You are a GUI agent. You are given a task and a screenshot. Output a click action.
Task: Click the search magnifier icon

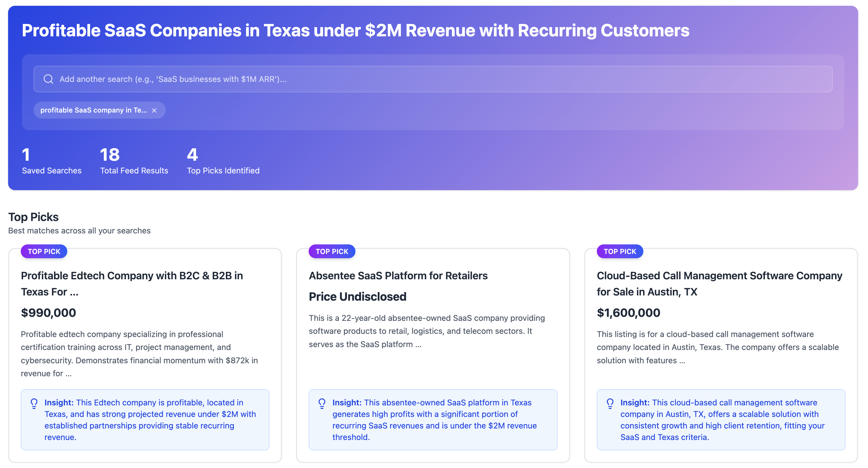(49, 79)
